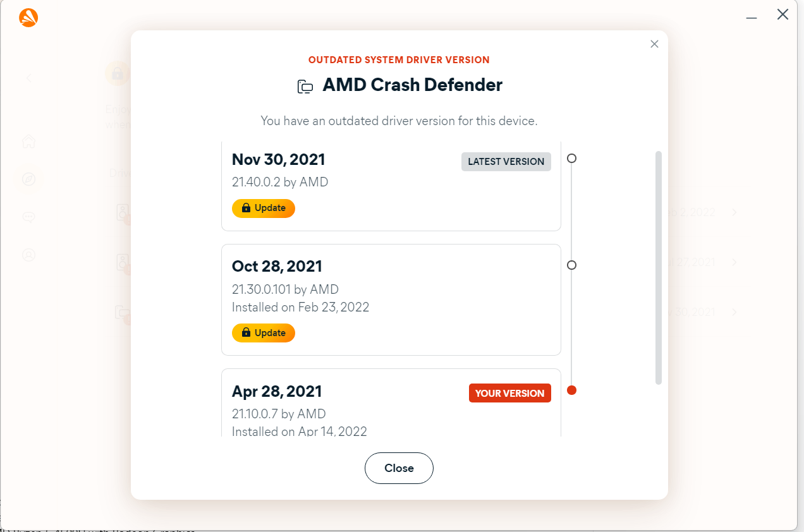Expand the Nov 30, 2021 driver row chevron
804x532 pixels.
(734, 312)
